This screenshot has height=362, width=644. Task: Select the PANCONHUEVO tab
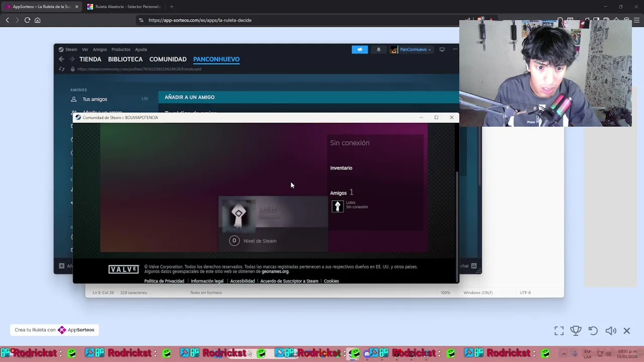(x=216, y=59)
